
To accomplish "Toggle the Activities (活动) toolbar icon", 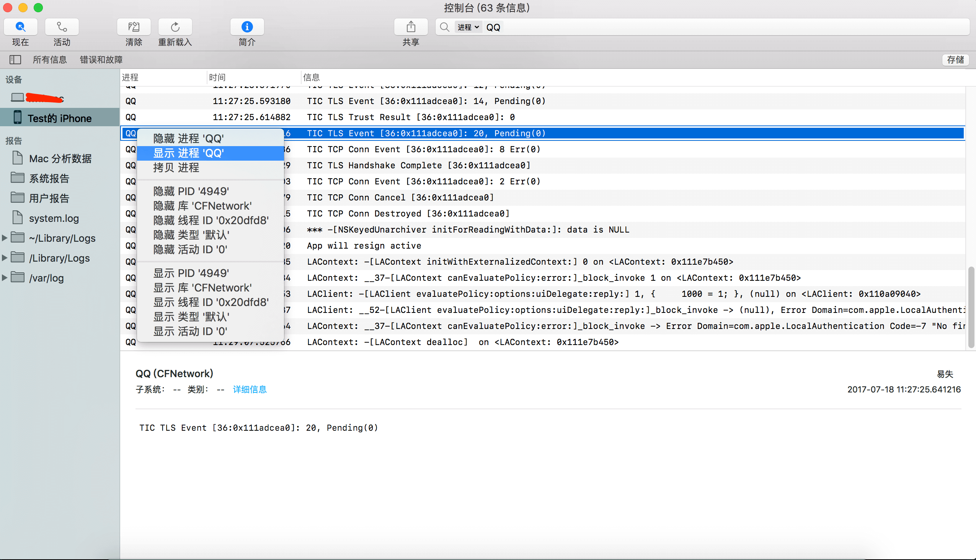I will coord(62,27).
